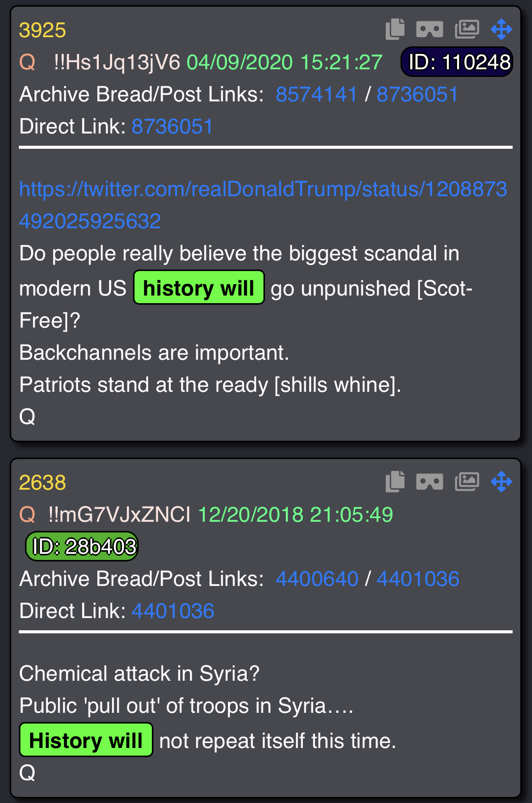Open image gallery icon on post 2638
The image size is (532, 803).
467,481
